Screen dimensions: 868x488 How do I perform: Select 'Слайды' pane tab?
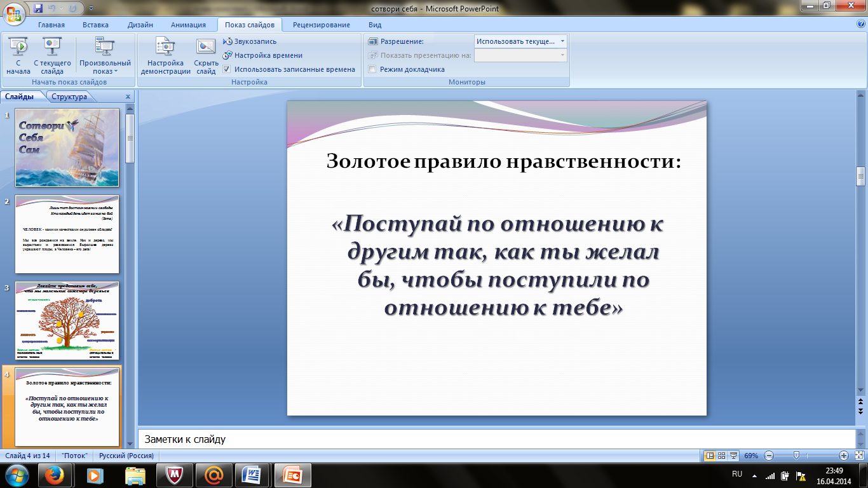tap(20, 97)
